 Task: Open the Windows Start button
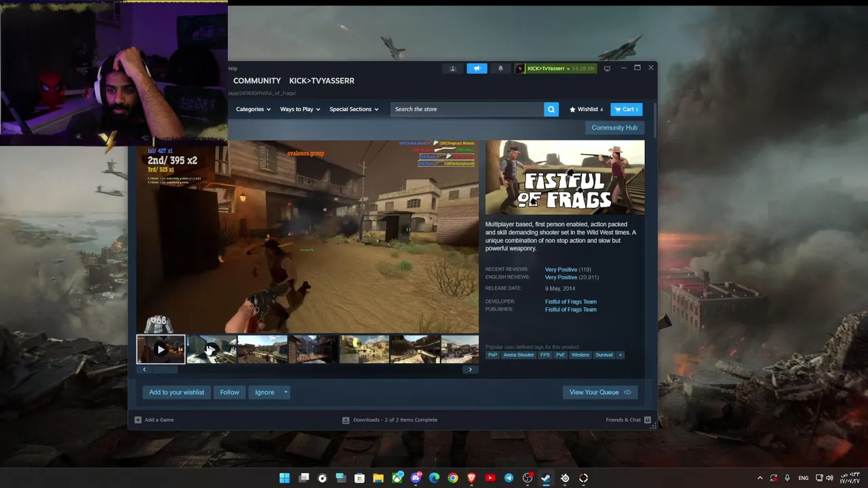[x=284, y=478]
